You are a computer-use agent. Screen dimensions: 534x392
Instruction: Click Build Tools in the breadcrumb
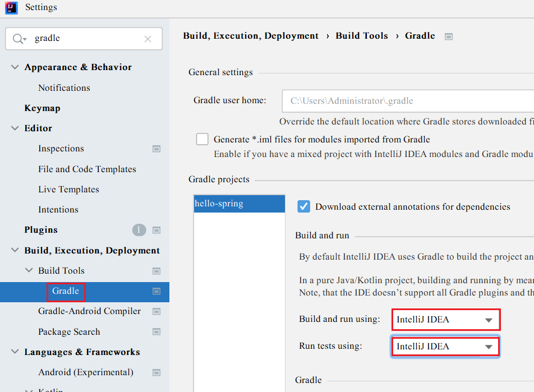(362, 36)
